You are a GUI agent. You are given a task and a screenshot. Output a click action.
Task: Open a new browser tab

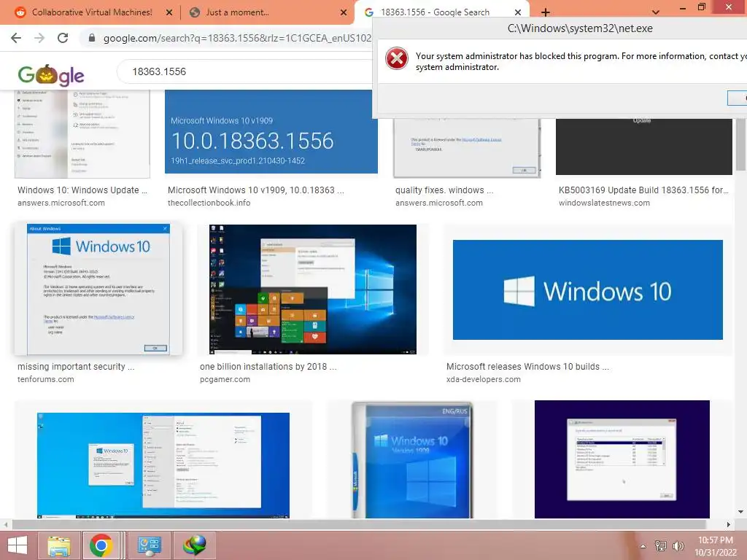546,12
